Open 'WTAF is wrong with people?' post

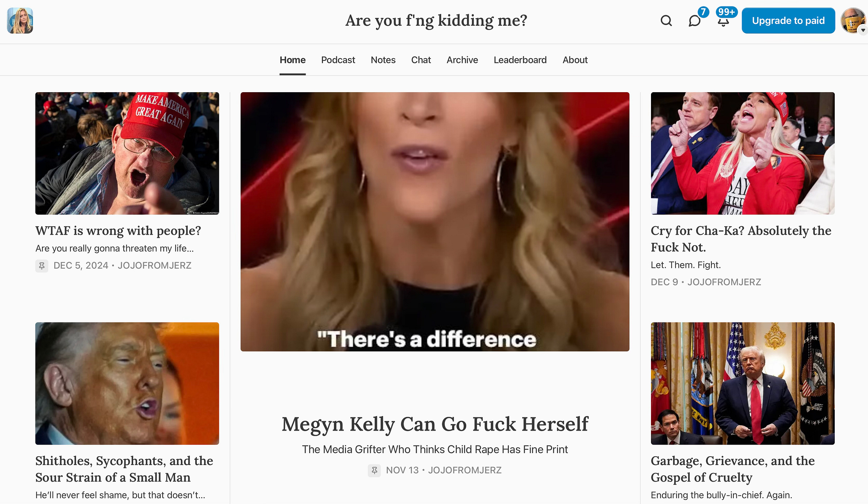(x=118, y=231)
